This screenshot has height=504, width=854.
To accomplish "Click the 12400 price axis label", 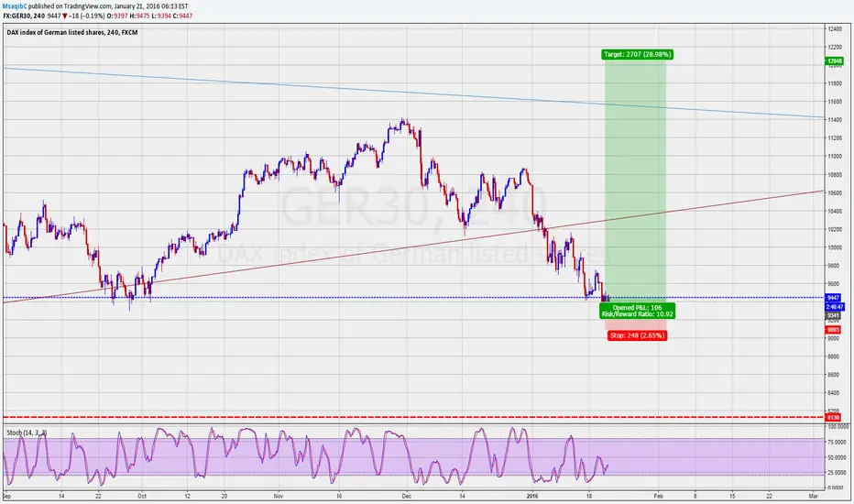I will (835, 28).
